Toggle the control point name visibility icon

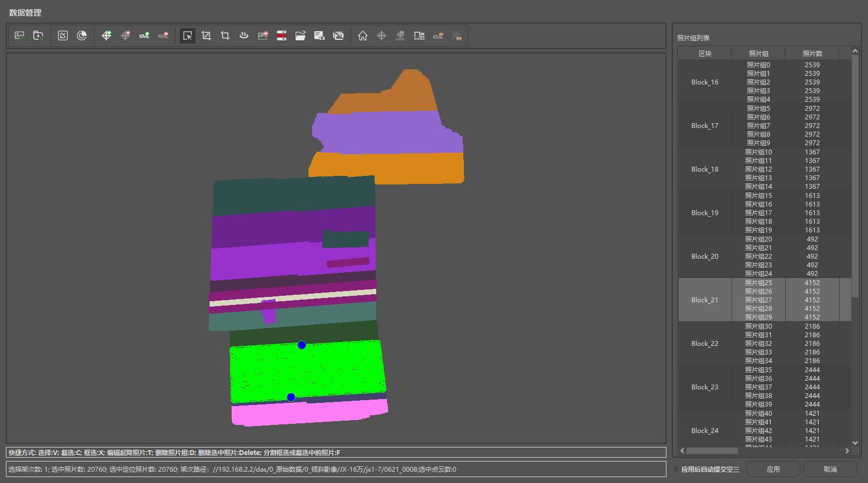pos(400,35)
